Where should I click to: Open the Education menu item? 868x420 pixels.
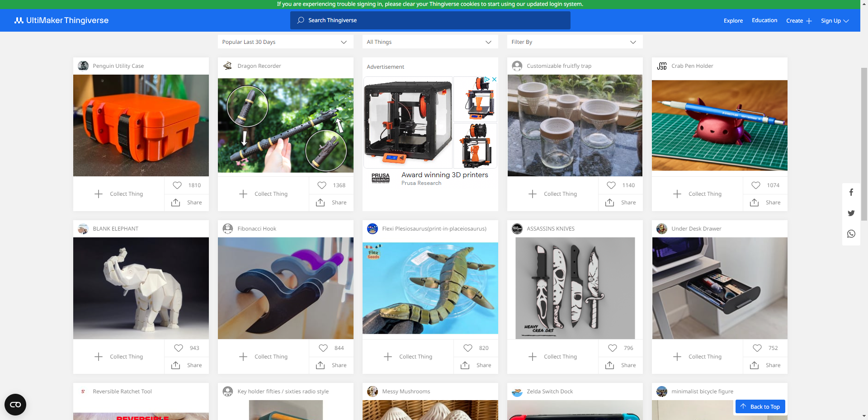point(764,20)
